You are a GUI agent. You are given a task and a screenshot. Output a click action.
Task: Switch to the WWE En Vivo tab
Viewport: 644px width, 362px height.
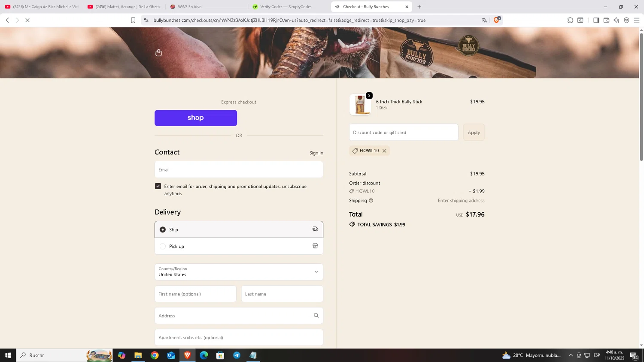(x=207, y=7)
